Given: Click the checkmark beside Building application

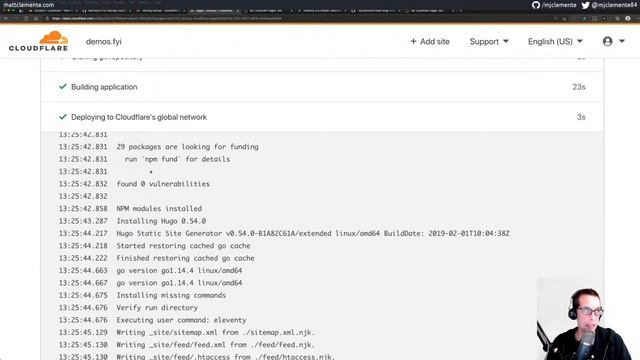Looking at the screenshot, I should click(x=62, y=87).
